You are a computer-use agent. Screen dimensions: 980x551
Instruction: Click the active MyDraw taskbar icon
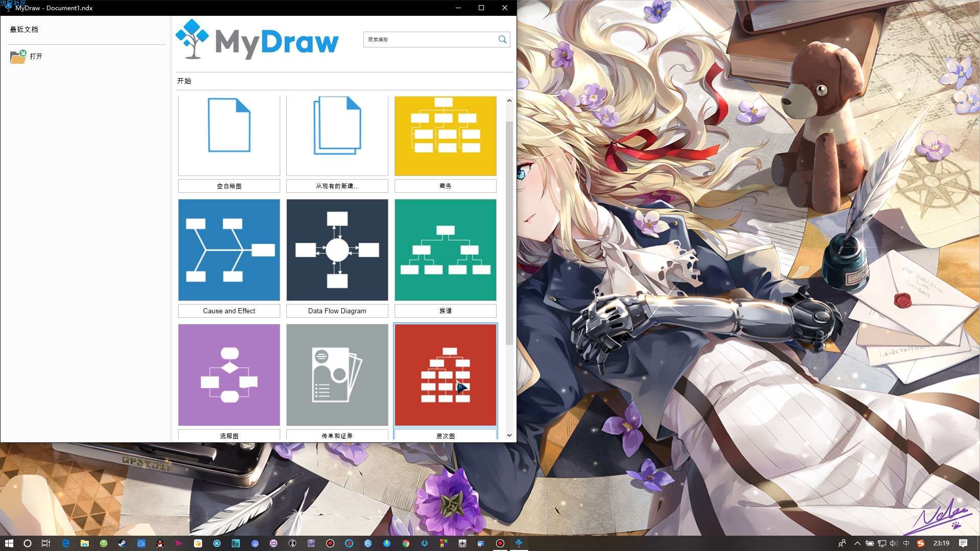point(519,543)
